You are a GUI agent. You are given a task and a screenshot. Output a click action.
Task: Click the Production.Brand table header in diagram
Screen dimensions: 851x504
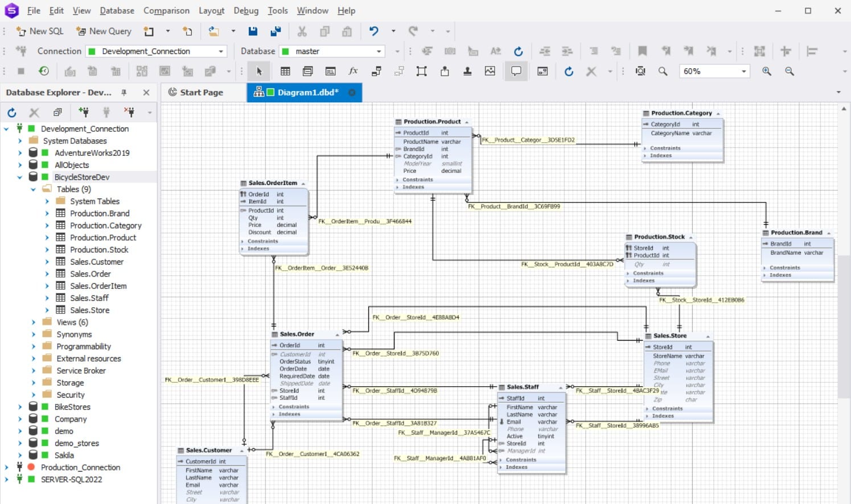(797, 233)
